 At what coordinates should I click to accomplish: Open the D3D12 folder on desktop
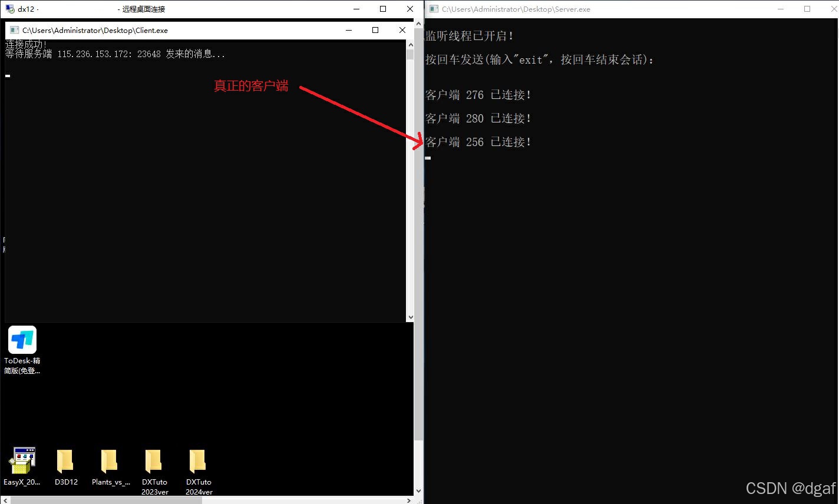point(66,466)
